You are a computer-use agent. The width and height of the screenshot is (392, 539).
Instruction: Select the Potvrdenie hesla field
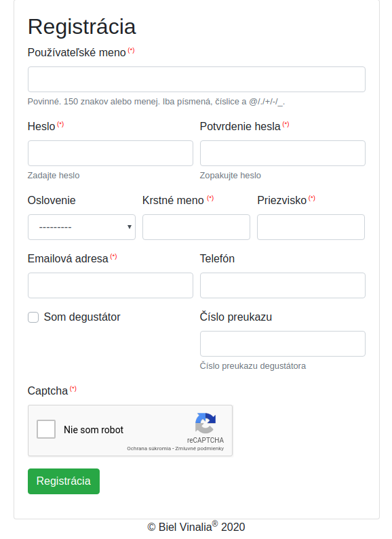(283, 153)
